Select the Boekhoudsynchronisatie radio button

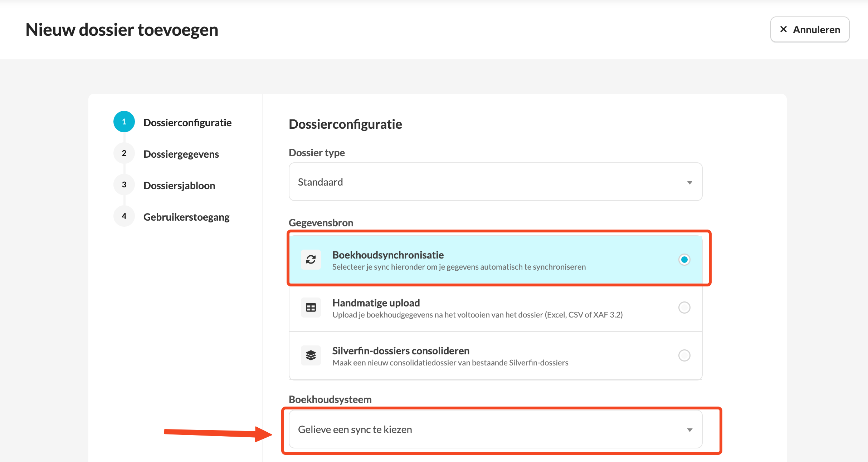(x=684, y=260)
